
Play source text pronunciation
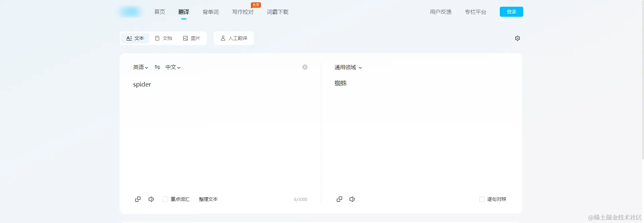[151, 199]
